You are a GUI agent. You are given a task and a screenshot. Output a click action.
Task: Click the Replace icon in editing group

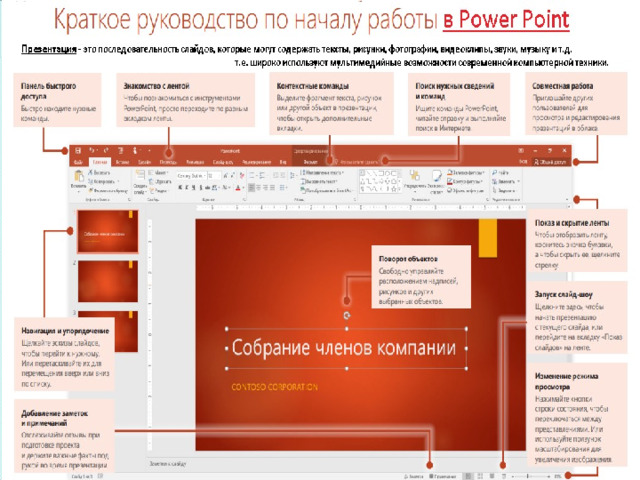click(495, 181)
